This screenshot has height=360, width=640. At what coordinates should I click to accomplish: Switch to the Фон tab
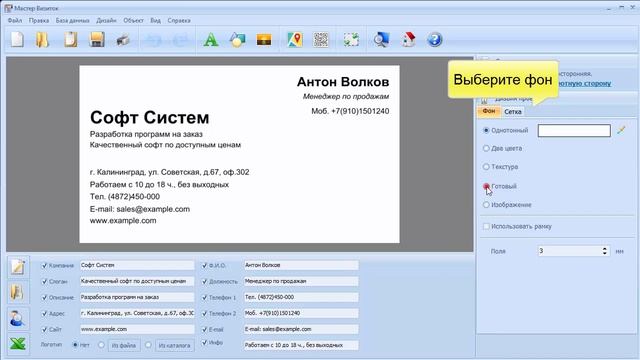(489, 111)
